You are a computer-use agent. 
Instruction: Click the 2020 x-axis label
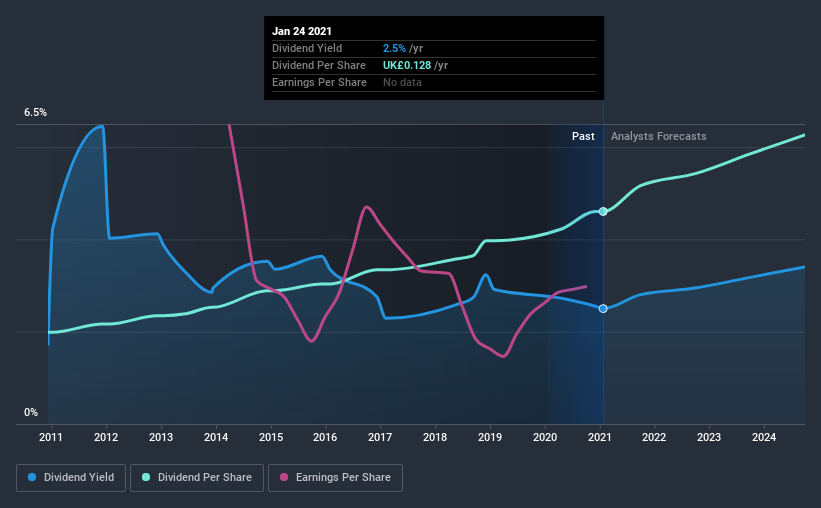click(545, 437)
